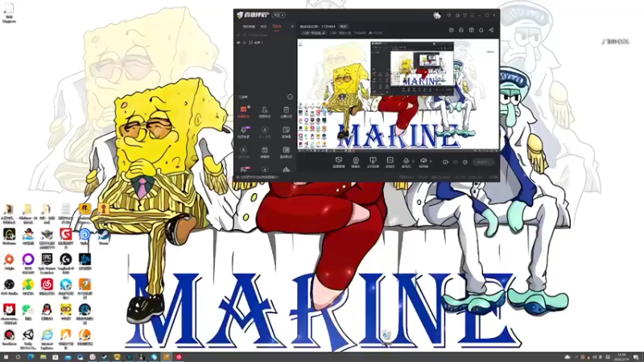The width and height of the screenshot is (644, 362).
Task: Click the start live streaming button
Action: point(483,162)
